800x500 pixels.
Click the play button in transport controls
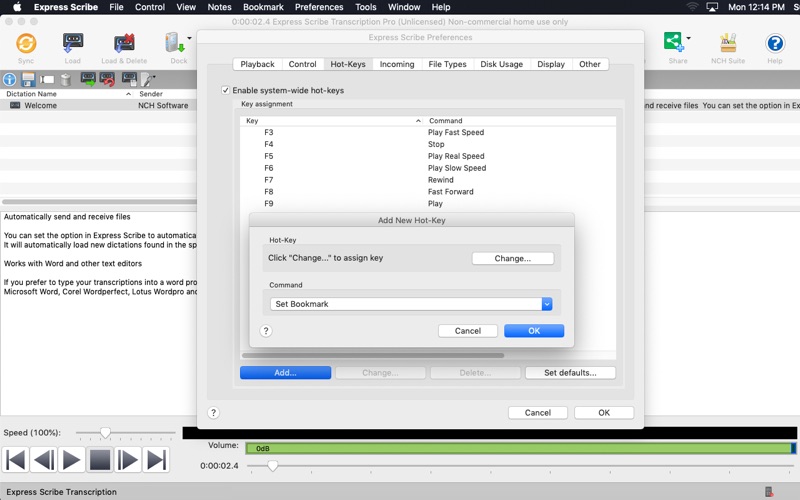point(71,460)
